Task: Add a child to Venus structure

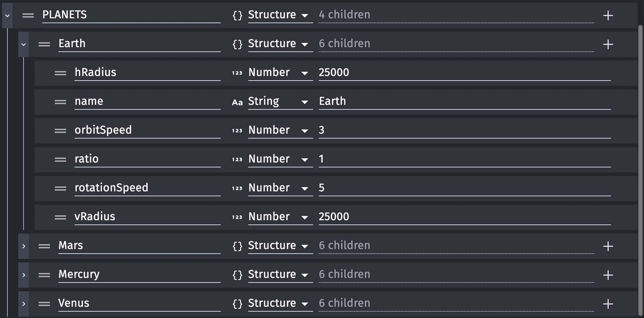Action: [608, 304]
